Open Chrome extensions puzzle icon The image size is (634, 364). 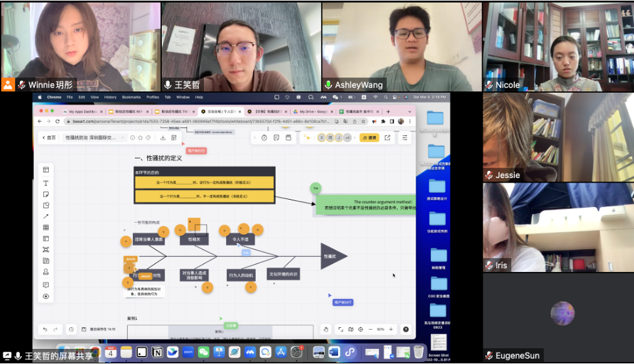[x=383, y=121]
